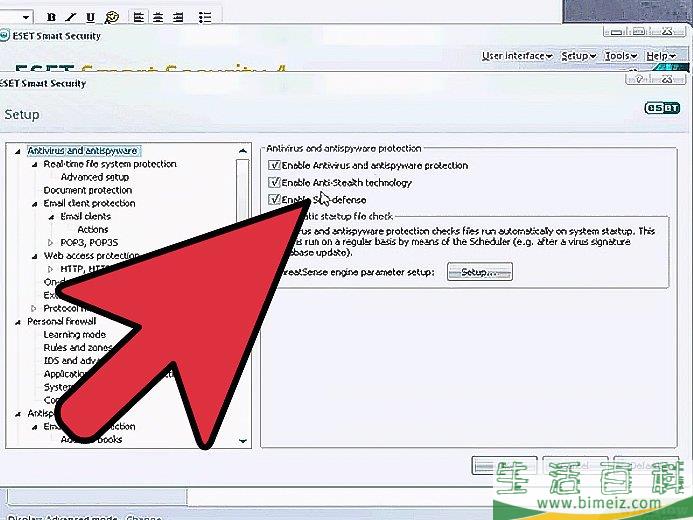This screenshot has width=693, height=520.
Task: Select POP3, POP3S tree item
Action: [89, 243]
